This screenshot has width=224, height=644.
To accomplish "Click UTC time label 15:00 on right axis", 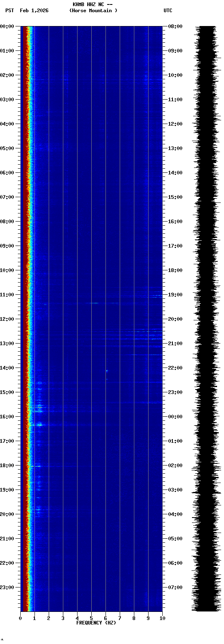I will click(175, 197).
